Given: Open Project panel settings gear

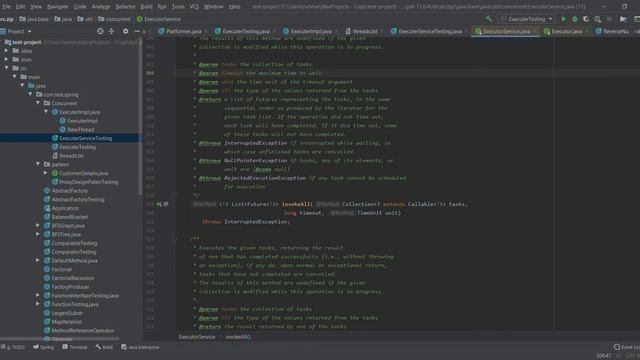Looking at the screenshot, I should [125, 31].
